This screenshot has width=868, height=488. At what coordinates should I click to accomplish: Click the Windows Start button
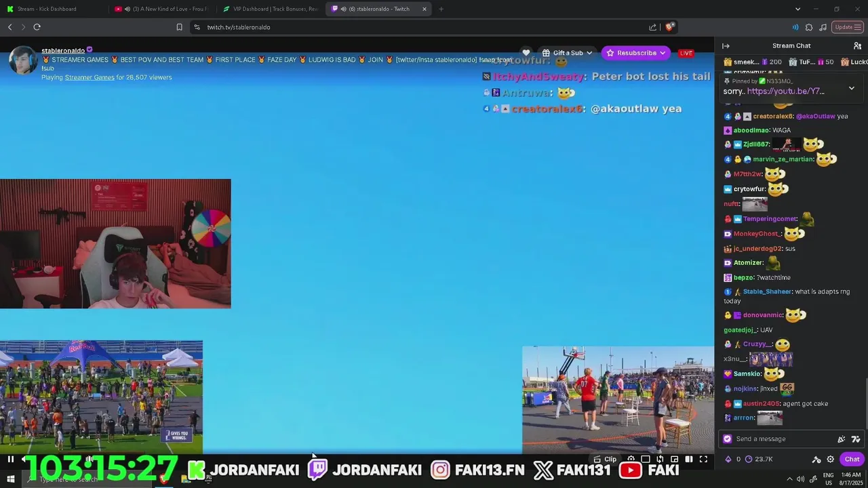9,479
